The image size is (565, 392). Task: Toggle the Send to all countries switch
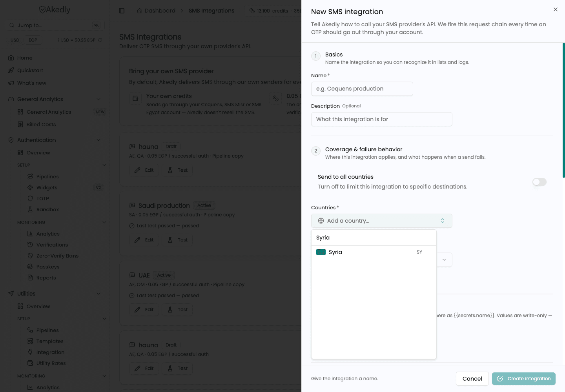pos(539,182)
